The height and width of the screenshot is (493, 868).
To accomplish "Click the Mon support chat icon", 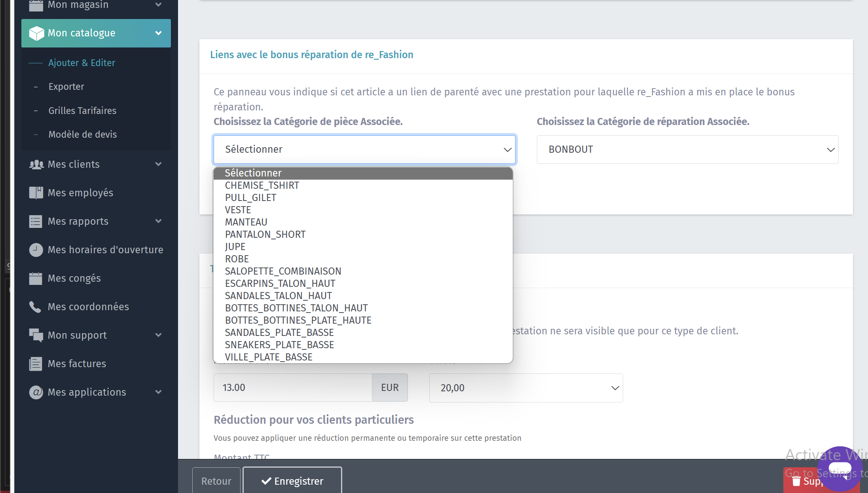I will pos(36,335).
